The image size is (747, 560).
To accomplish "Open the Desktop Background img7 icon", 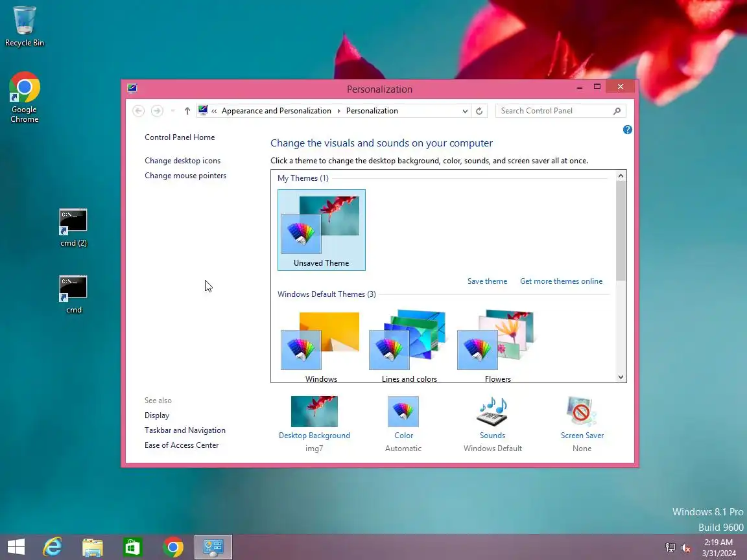I will pyautogui.click(x=314, y=412).
